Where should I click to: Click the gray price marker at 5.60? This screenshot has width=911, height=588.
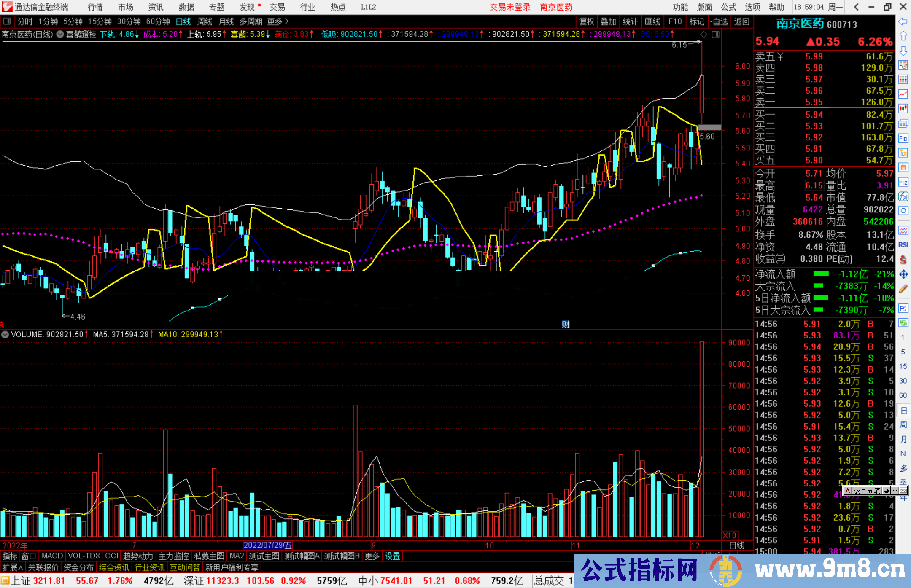coord(709,127)
